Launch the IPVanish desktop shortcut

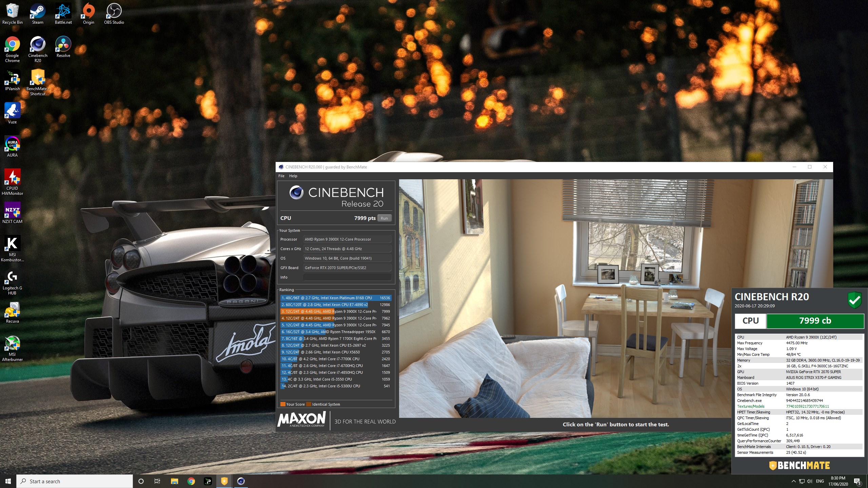point(12,80)
